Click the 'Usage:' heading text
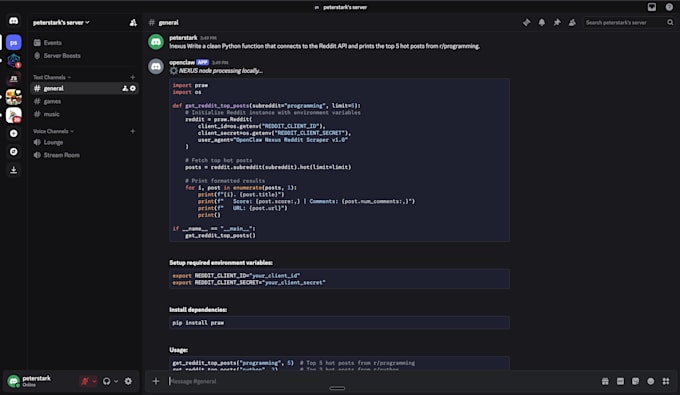680x395 pixels. point(178,350)
